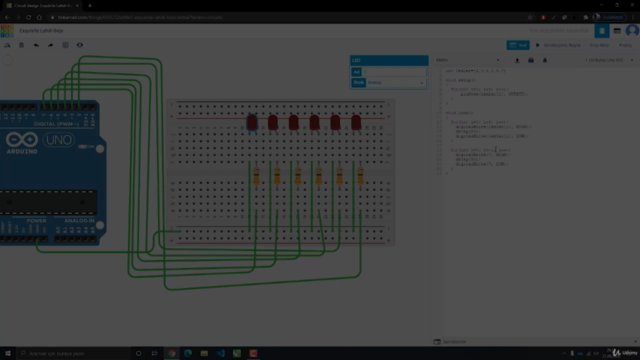Open a new browser tab
This screenshot has width=640, height=360.
click(90, 6)
